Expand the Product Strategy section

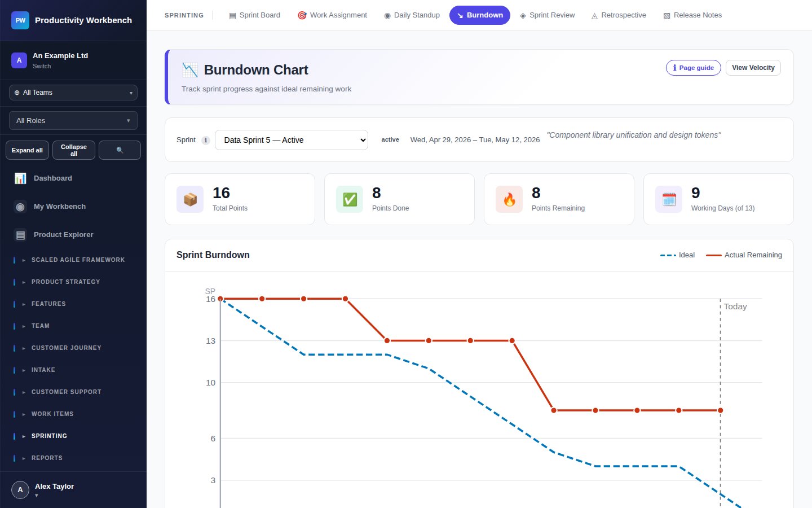pyautogui.click(x=73, y=282)
